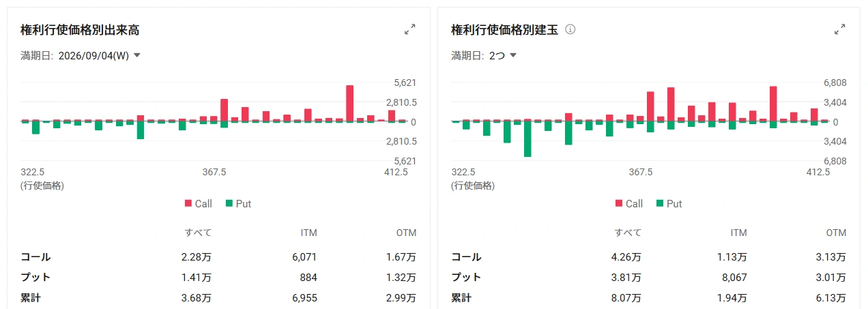Image resolution: width=868 pixels, height=309 pixels.
Task: Click the コール ITM value 6,071
Action: tap(303, 257)
